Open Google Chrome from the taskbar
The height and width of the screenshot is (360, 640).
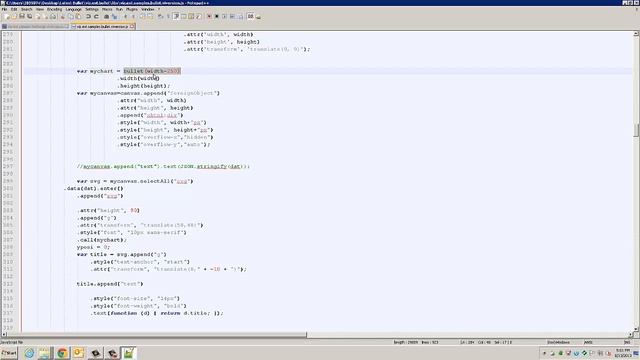tap(62, 353)
